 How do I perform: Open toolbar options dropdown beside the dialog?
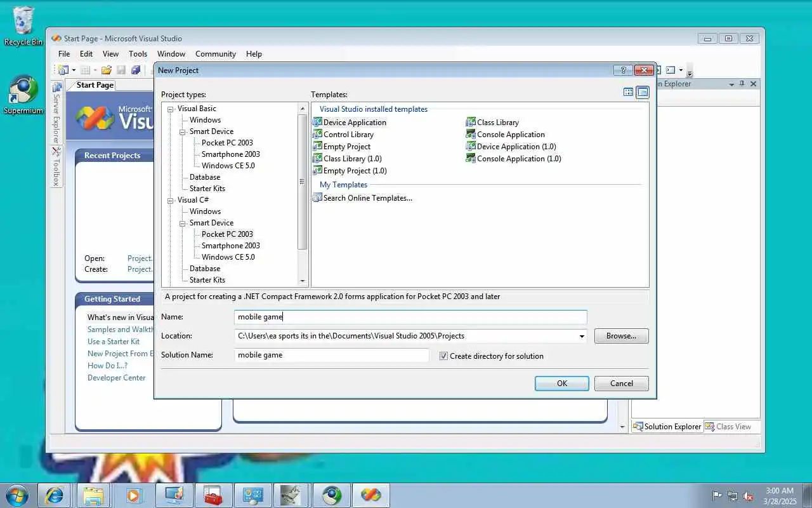690,71
